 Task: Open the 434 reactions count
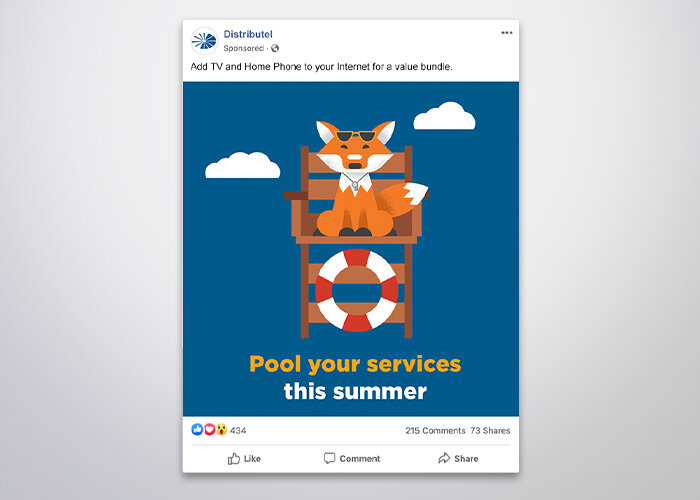tap(238, 430)
